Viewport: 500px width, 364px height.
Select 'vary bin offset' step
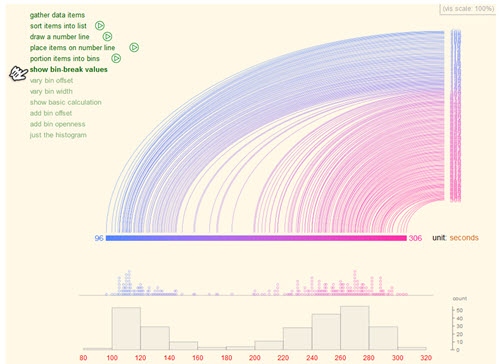[51, 81]
